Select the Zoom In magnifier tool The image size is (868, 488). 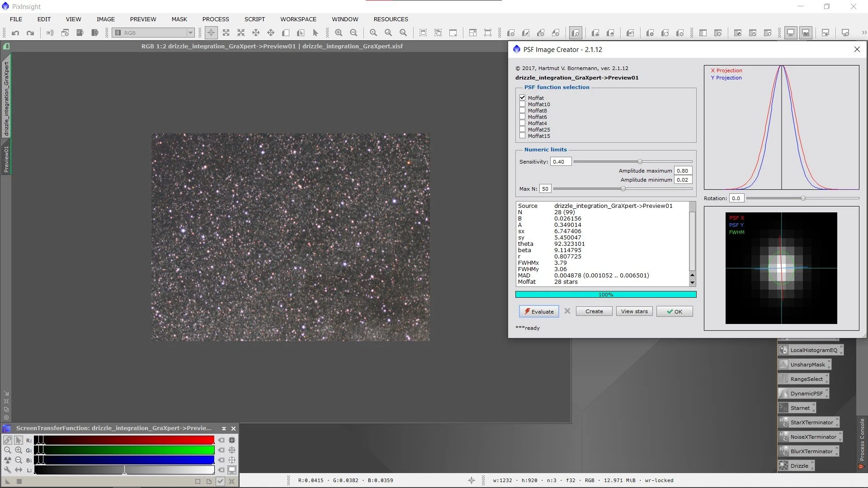tap(339, 33)
